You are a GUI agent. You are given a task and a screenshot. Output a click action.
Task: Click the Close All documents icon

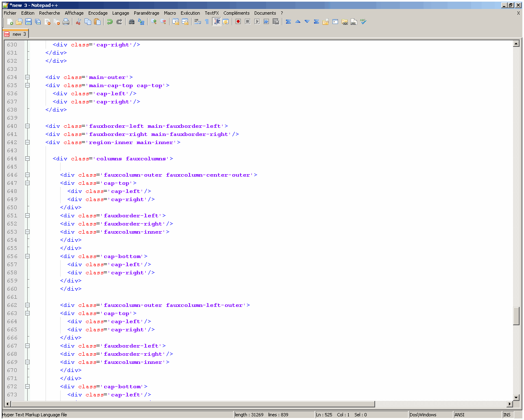[x=57, y=22]
